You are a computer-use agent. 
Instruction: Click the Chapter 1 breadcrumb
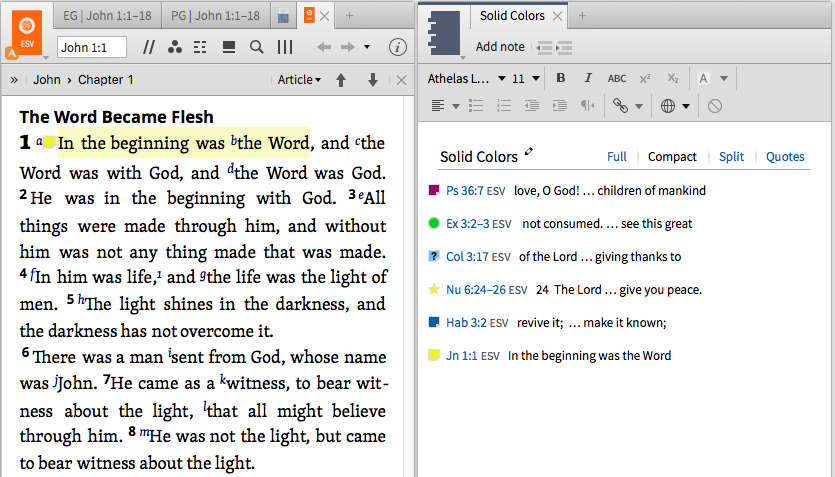coord(105,80)
